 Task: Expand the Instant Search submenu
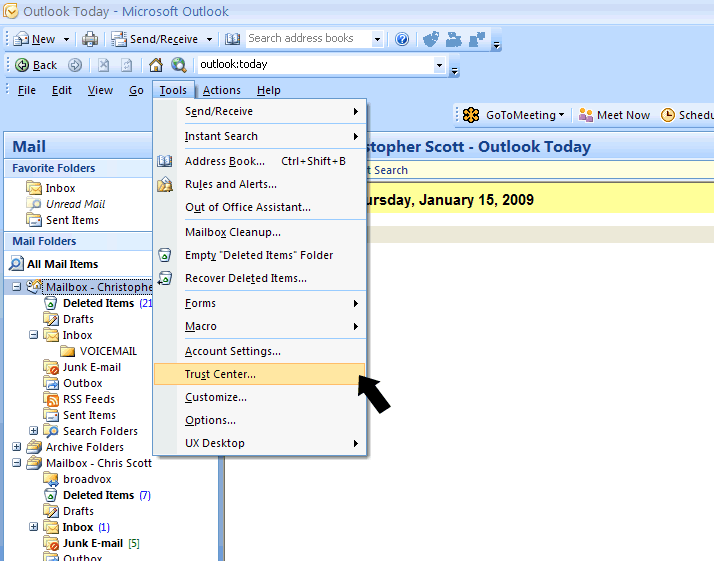pos(260,136)
